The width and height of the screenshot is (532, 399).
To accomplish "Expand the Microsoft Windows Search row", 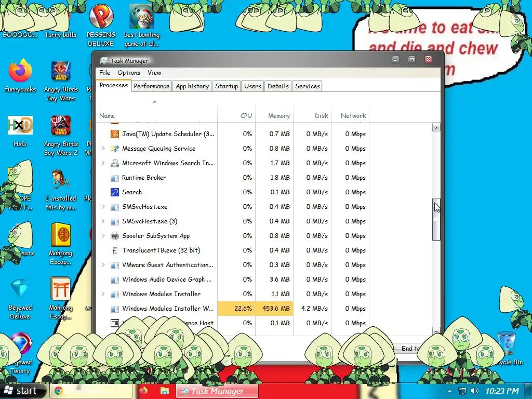I will click(x=103, y=163).
